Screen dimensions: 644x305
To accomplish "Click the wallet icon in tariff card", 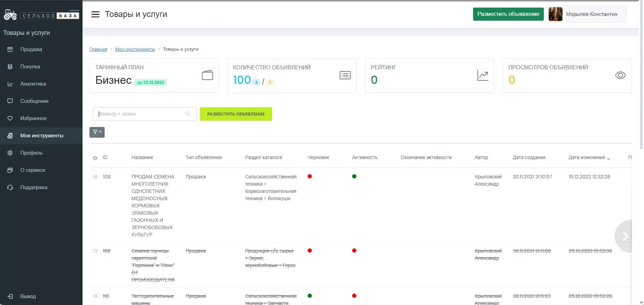I will (x=207, y=75).
